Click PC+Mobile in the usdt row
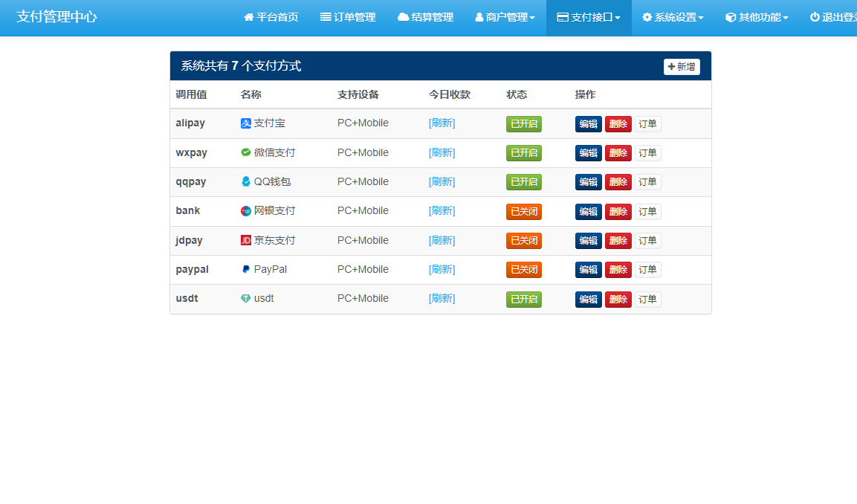The height and width of the screenshot is (504, 857). pos(363,299)
